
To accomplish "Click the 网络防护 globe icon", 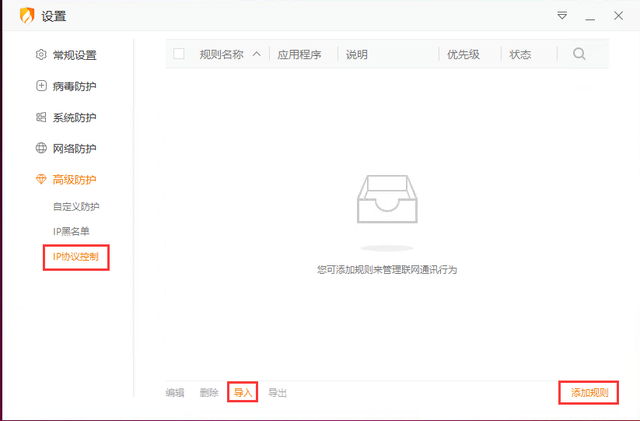I will [41, 148].
